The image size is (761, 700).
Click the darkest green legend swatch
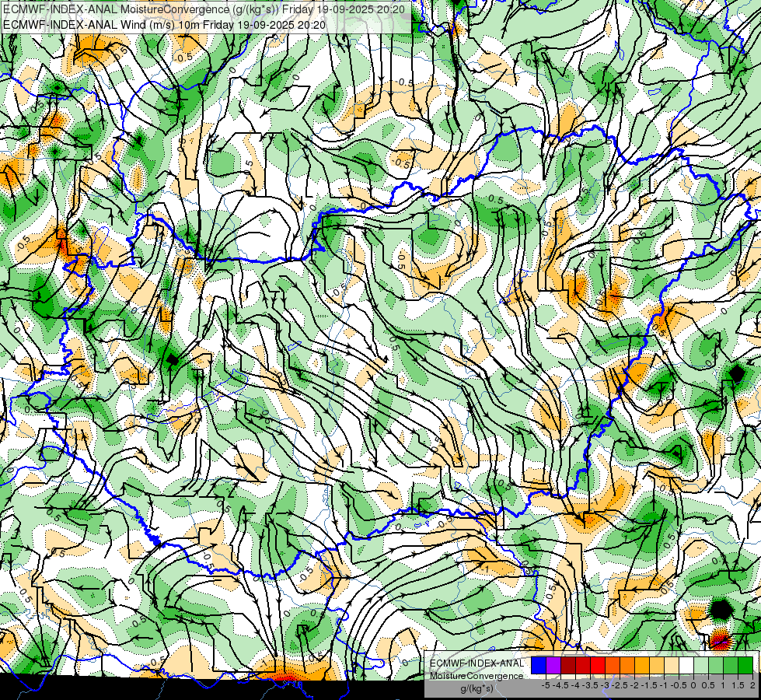click(745, 666)
